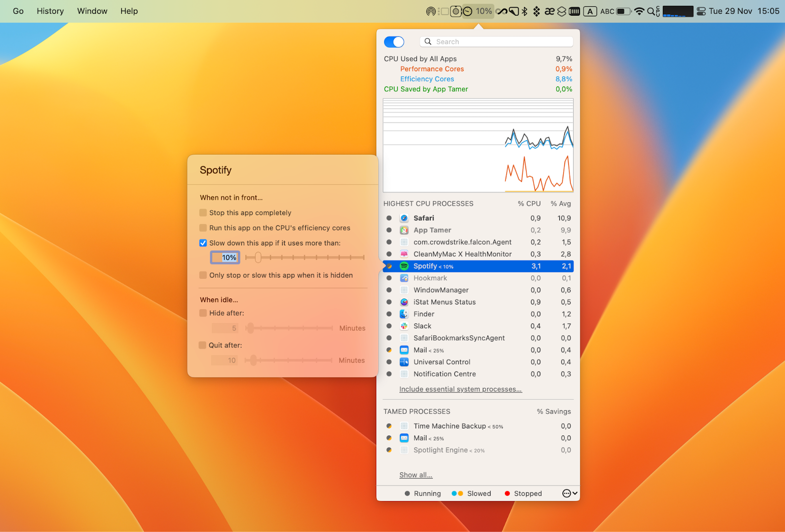Image resolution: width=785 pixels, height=532 pixels.
Task: Enable the Quit after checkbox
Action: pos(202,346)
